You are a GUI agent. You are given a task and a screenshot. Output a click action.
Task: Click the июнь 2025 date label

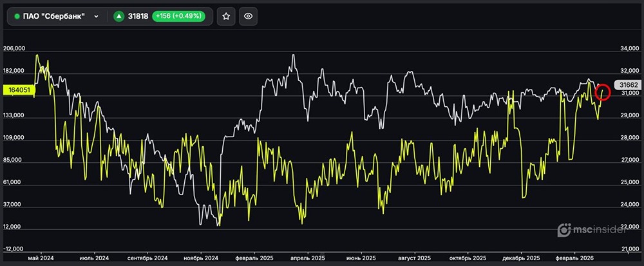361,259
